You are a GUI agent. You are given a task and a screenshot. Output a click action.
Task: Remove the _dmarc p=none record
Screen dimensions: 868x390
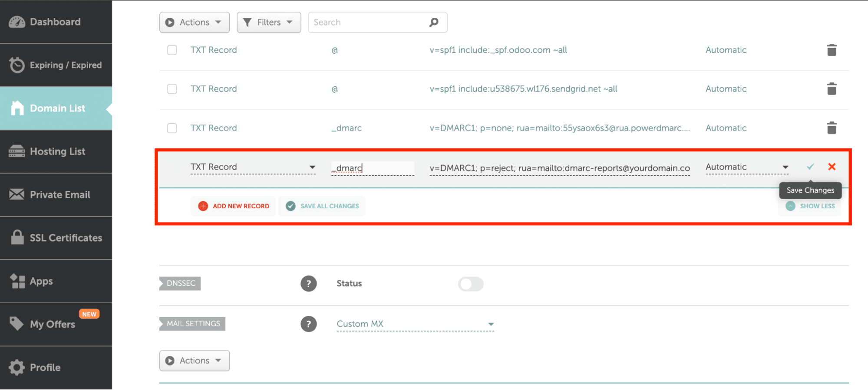point(831,128)
